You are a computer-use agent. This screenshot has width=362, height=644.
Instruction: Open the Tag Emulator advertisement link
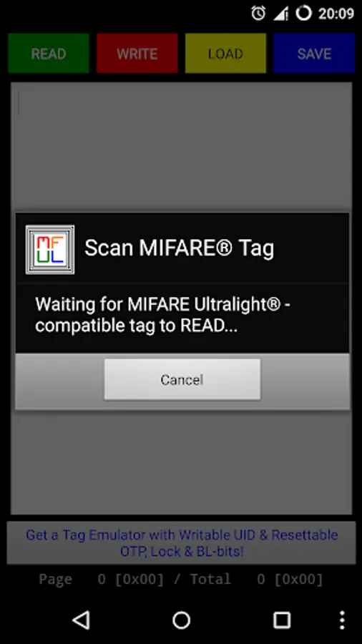pos(182,542)
